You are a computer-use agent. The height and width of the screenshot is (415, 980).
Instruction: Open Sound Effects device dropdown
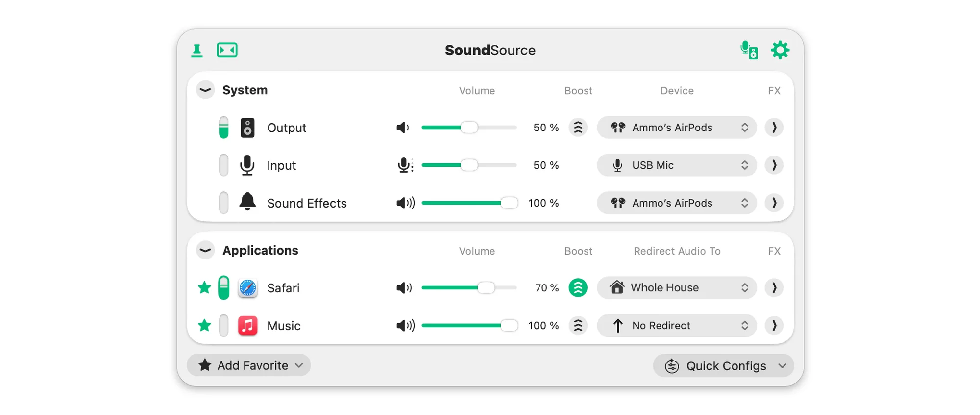coord(677,203)
